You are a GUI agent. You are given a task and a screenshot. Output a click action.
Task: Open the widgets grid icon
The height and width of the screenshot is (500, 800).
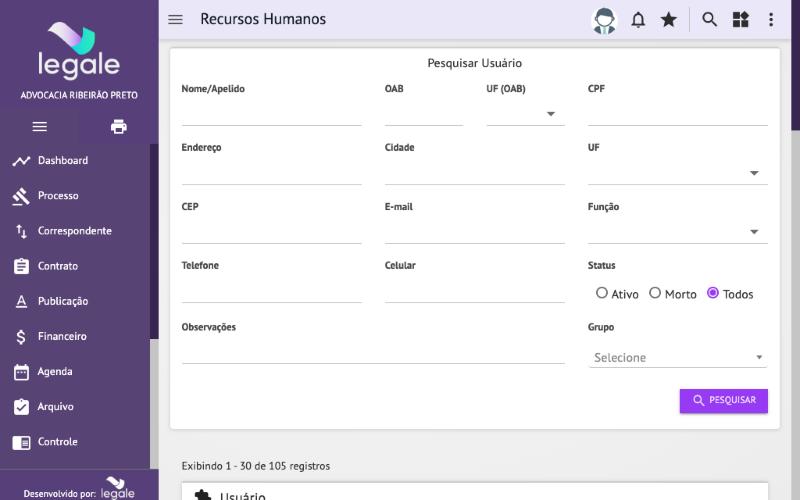pyautogui.click(x=740, y=19)
